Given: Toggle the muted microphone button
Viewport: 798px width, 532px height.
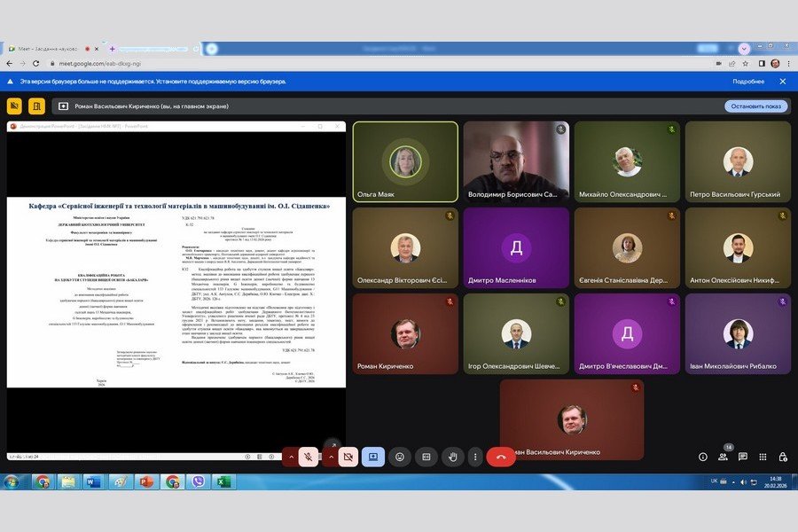Looking at the screenshot, I should 309,457.
